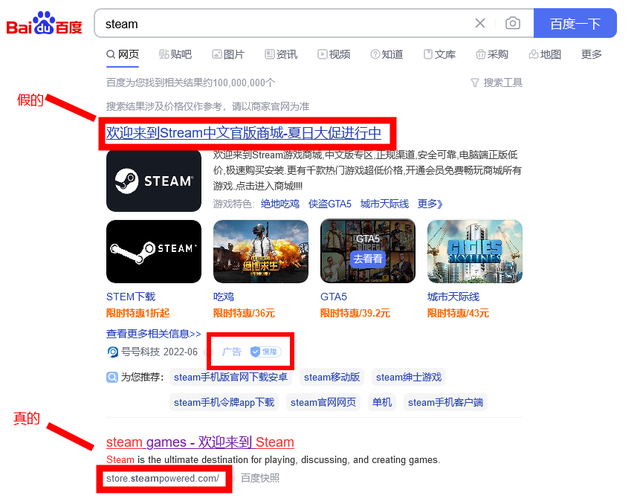Viewport: 640px width, 498px height.
Task: Click the 保障 shield badge icon
Action: [x=266, y=351]
